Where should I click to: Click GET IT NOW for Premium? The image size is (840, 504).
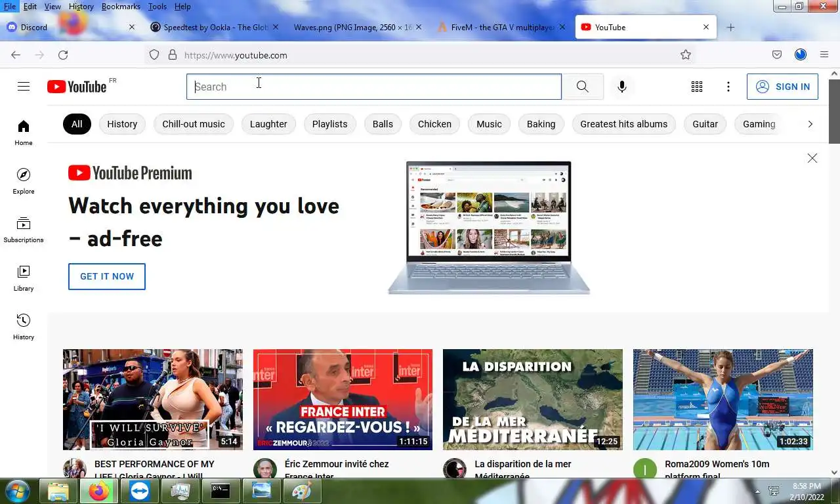[x=107, y=276]
